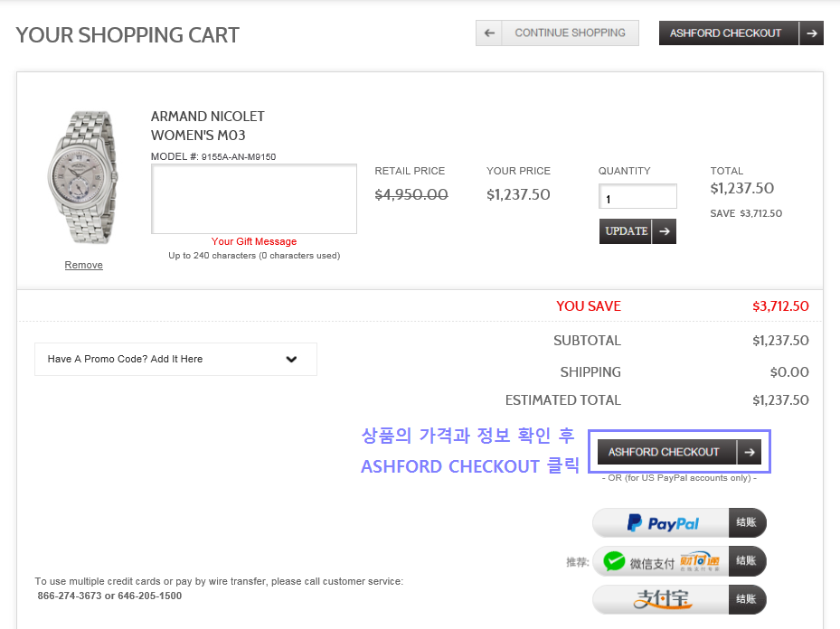Click the checkout label beside Alipay
The image size is (840, 629).
point(747,599)
